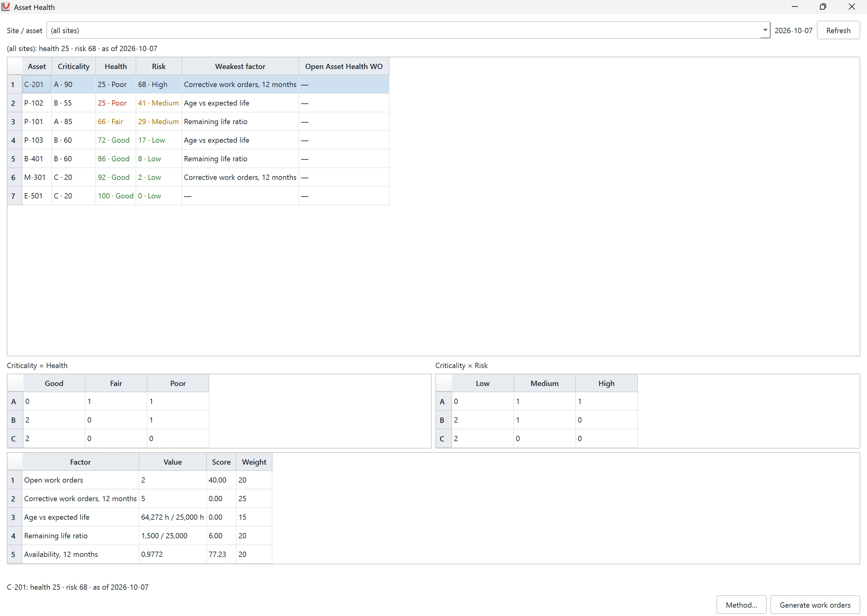Click the Asset Health app icon
Screen dimensions: 867x616
point(6,7)
